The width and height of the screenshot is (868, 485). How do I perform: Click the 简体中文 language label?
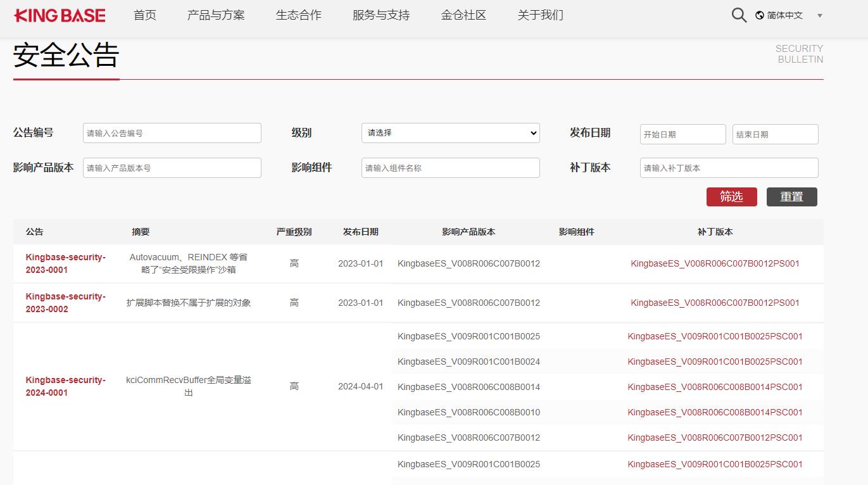point(785,15)
